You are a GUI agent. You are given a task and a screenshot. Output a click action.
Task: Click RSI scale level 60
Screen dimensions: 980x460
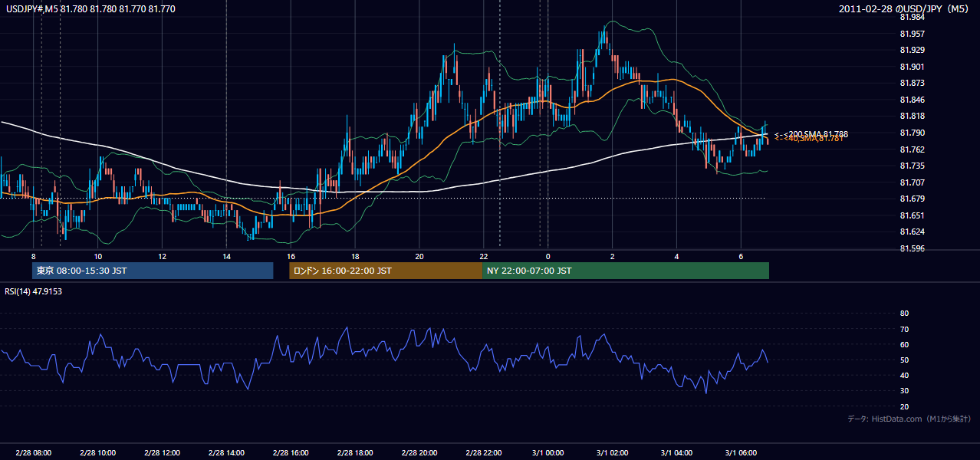tap(904, 344)
